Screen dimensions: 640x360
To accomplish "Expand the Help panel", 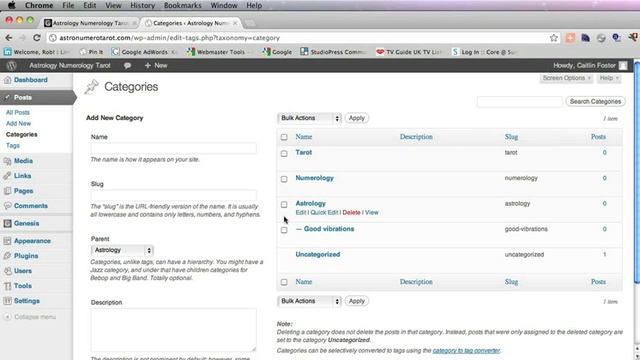I will [609, 78].
